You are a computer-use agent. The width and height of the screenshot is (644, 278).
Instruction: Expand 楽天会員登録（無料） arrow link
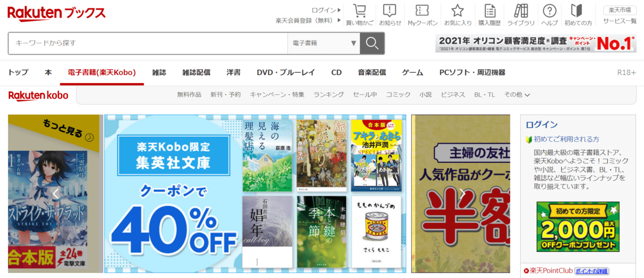(x=308, y=21)
